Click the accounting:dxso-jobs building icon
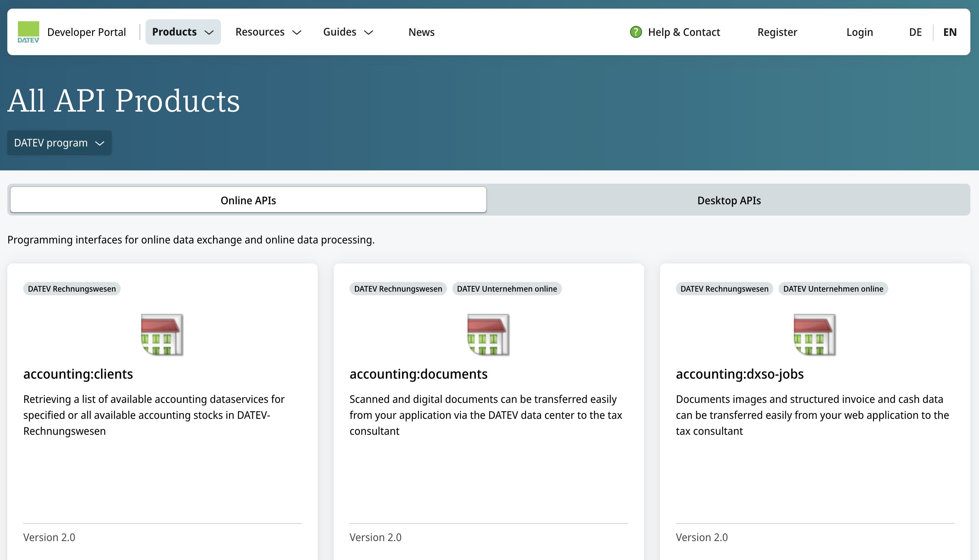This screenshot has width=979, height=560. [x=815, y=334]
